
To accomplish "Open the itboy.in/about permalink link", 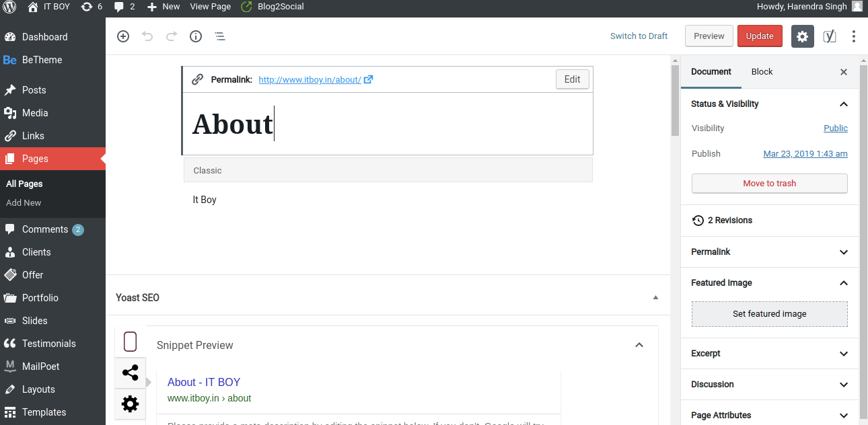I will tap(310, 79).
